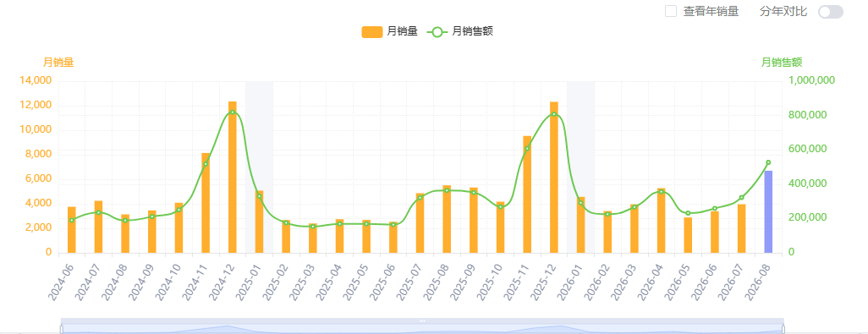The image size is (868, 334).
Task: Click the green line marker at 2024-12
Action: pos(233,112)
